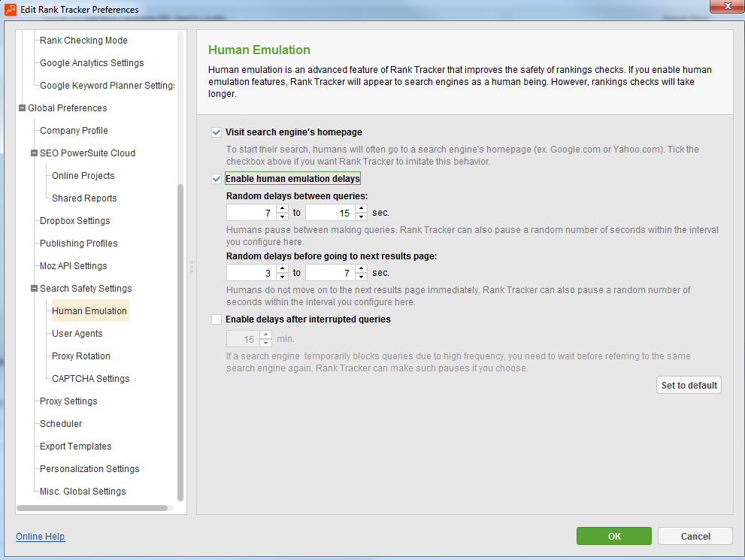
Task: Select Human Emulation in the tree
Action: (89, 311)
